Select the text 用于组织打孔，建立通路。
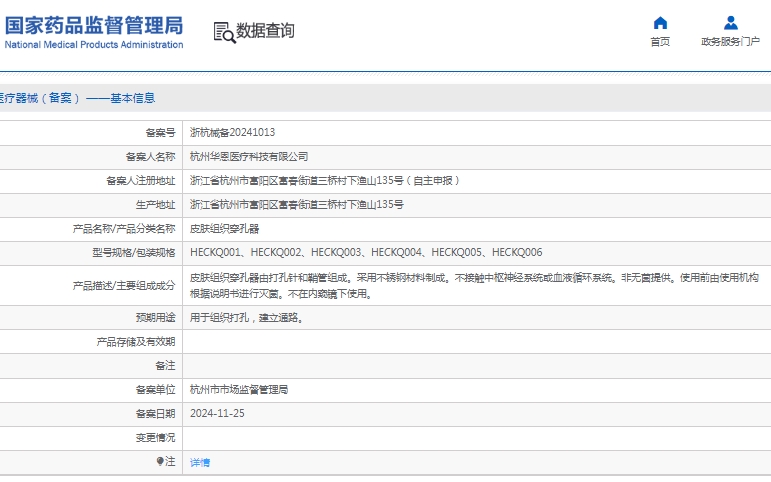This screenshot has height=482, width=771. point(247,318)
